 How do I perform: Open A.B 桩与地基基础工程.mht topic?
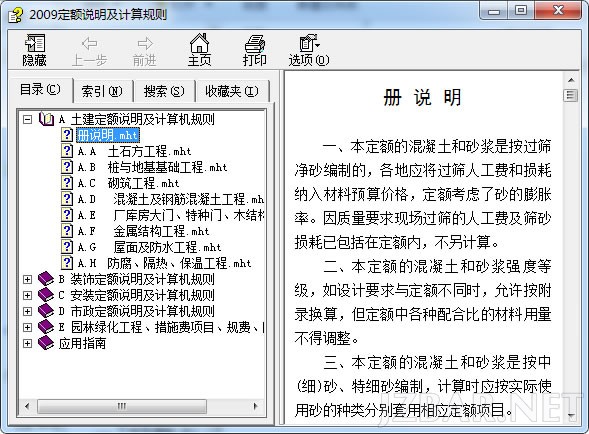point(152,167)
